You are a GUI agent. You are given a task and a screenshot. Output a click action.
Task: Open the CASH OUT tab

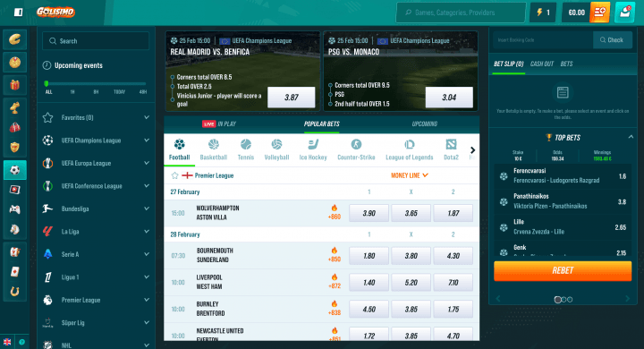[542, 64]
